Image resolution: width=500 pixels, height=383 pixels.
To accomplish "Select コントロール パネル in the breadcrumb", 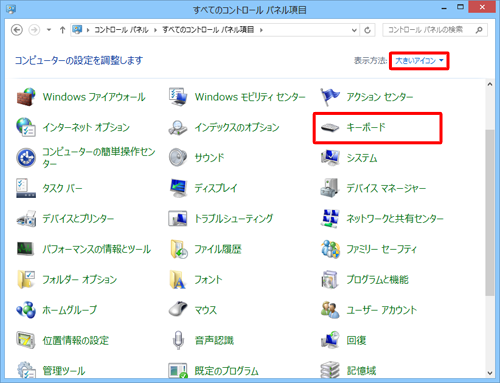I will coord(121,30).
